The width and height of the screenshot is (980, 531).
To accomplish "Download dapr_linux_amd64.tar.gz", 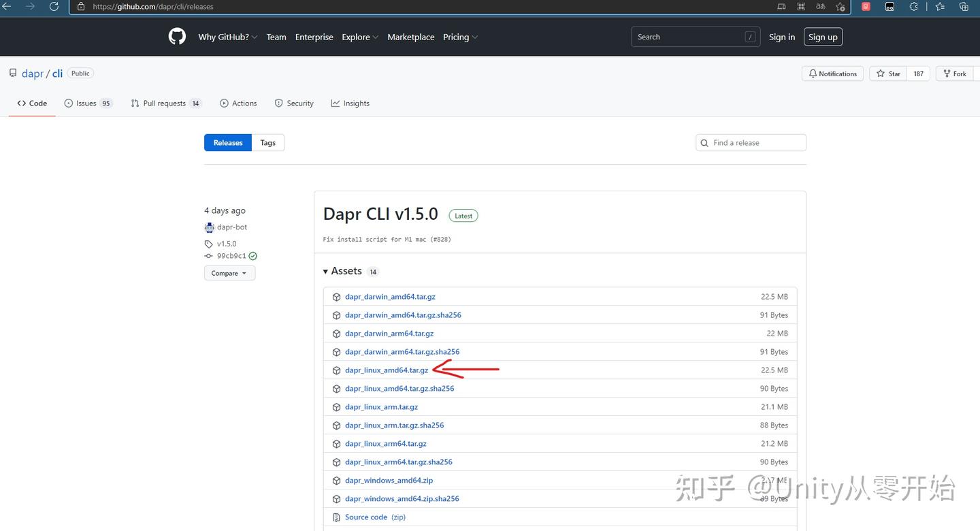I will pos(387,370).
